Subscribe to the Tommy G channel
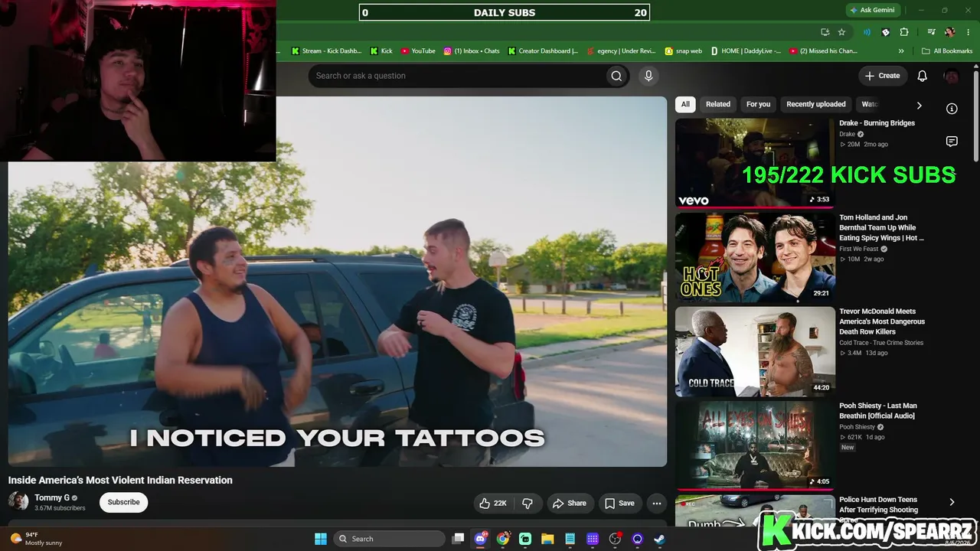Viewport: 980px width, 551px height. (123, 503)
